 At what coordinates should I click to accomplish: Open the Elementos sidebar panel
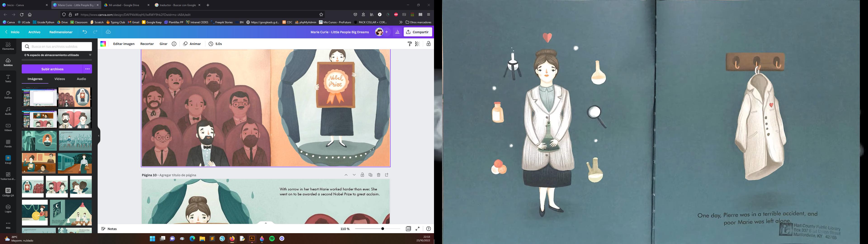click(x=8, y=46)
